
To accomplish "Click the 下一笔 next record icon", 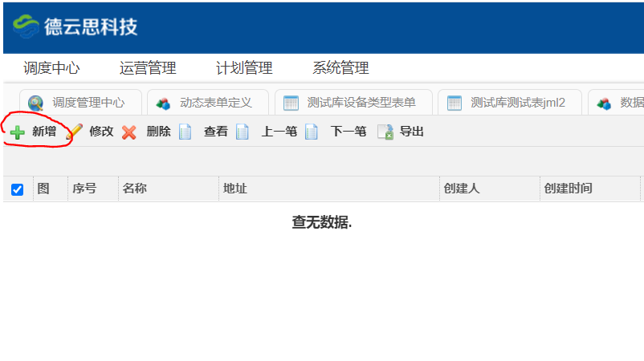I will [312, 132].
